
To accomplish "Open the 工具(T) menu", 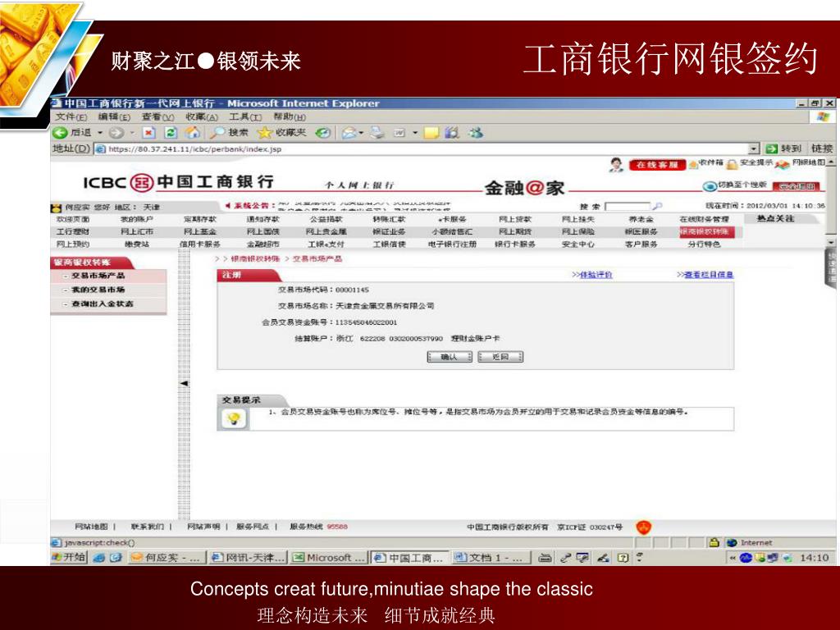I will (x=245, y=116).
